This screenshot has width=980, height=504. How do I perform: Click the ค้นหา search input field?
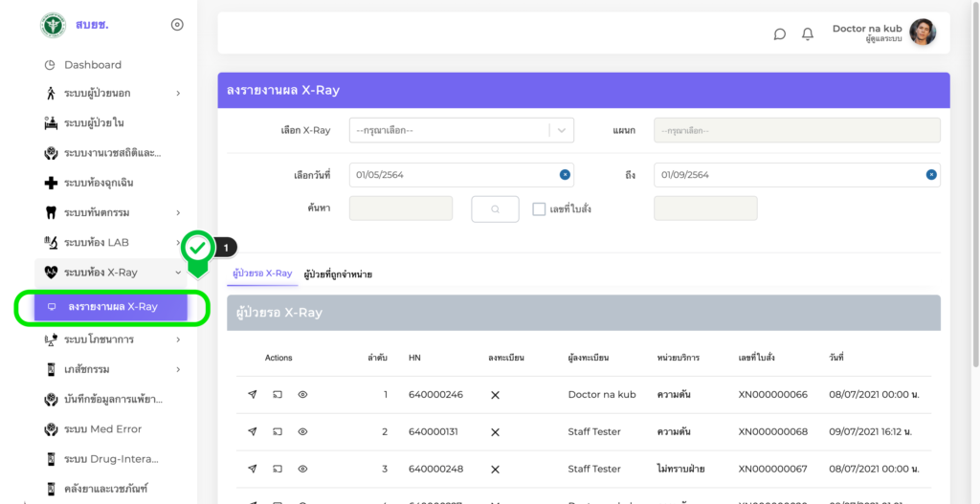point(401,208)
